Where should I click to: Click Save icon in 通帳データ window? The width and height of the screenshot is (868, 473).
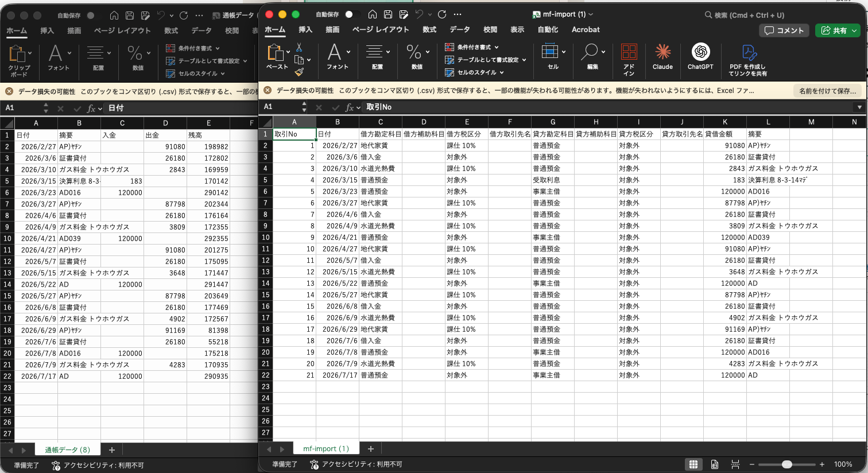pyautogui.click(x=130, y=15)
